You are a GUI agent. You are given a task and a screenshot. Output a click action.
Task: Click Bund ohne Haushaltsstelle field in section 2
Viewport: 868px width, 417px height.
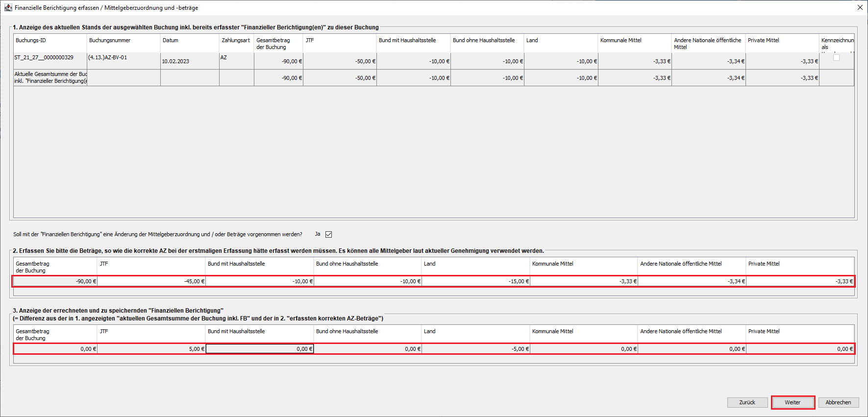pos(368,281)
